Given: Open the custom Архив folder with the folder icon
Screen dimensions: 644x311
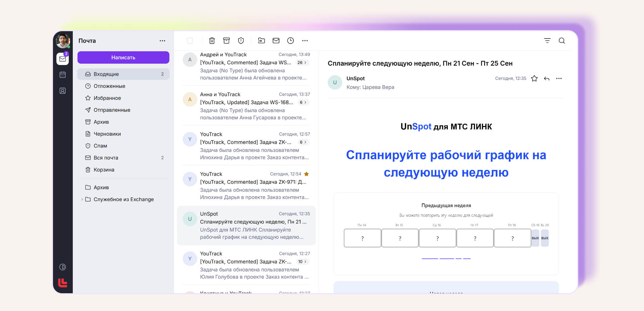Looking at the screenshot, I should (x=123, y=187).
